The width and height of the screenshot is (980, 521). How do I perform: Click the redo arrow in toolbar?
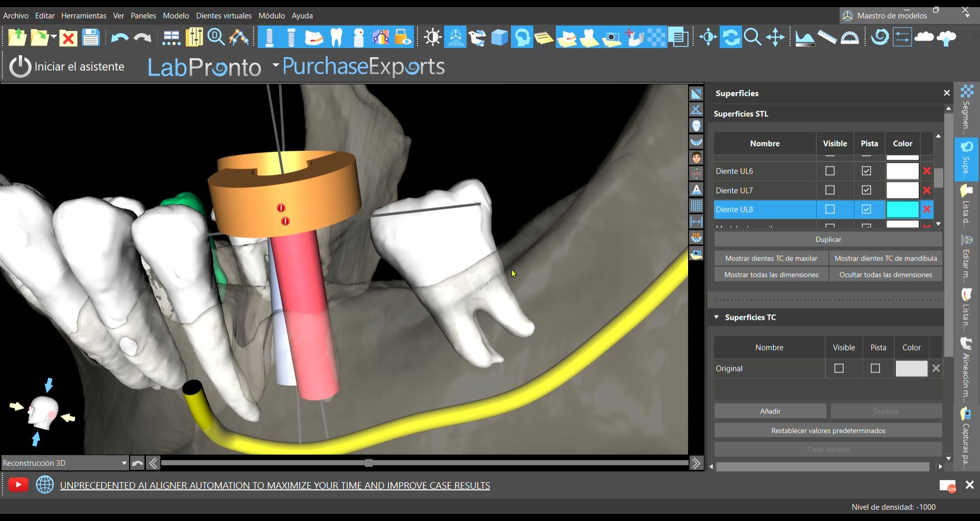click(x=142, y=38)
